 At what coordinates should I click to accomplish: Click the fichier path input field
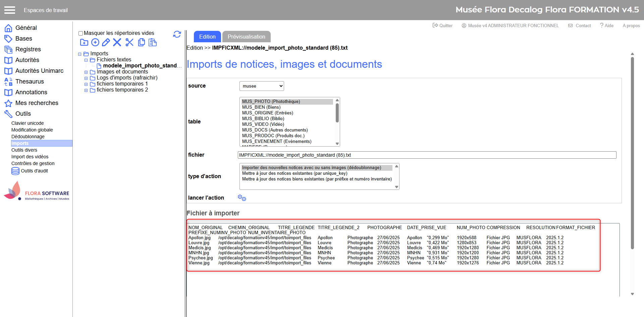point(427,155)
